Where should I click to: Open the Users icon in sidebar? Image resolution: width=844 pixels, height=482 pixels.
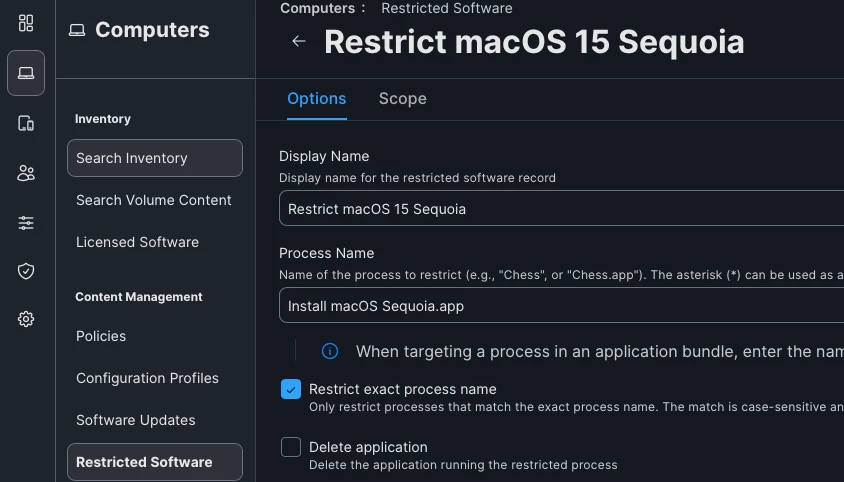tap(26, 173)
